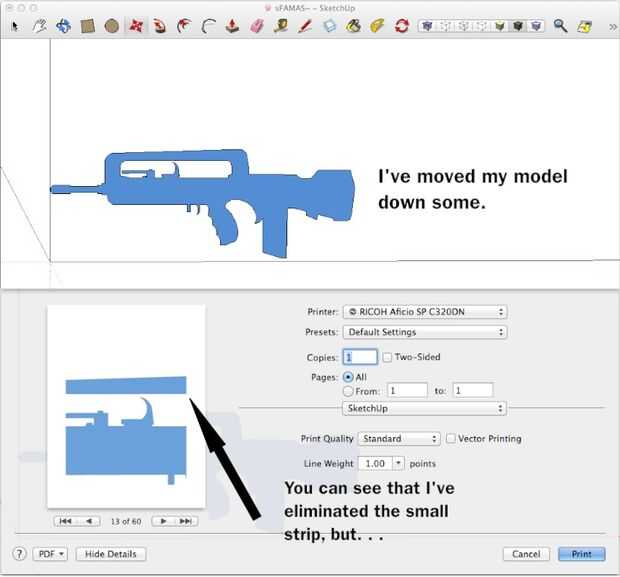Pick the red Pencil line tool
Image resolution: width=620 pixels, height=577 pixels.
coord(305,26)
